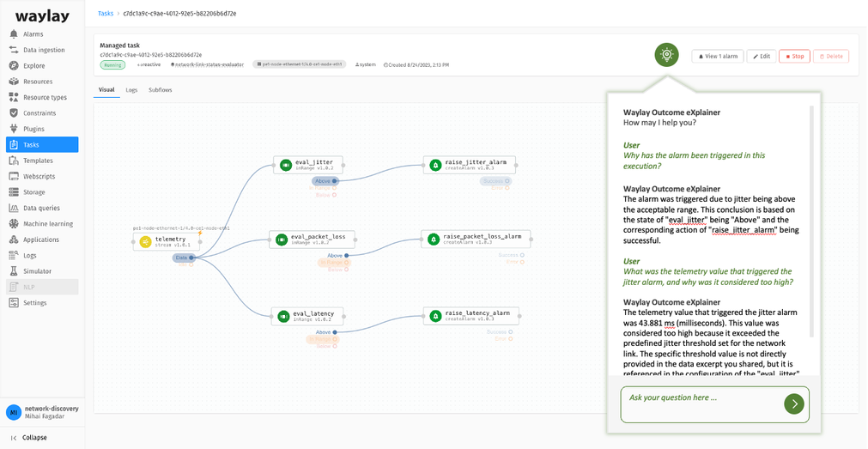Click the Above state of eval_latency
Screen dimensions: 868x449
(x=326, y=332)
